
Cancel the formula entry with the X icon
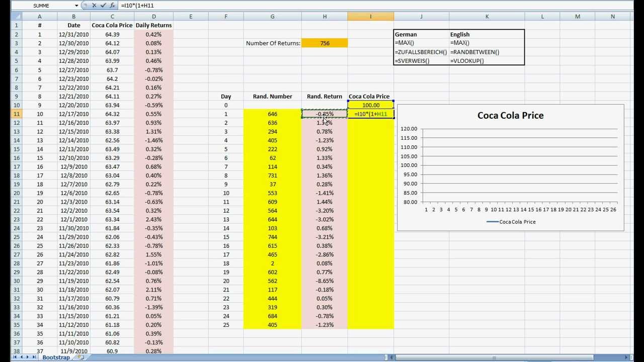[94, 5]
